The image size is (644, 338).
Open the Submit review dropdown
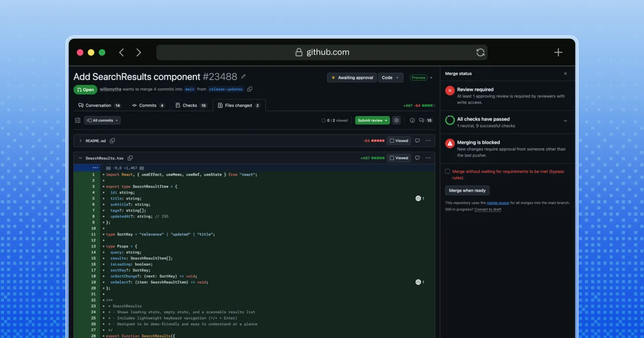[x=372, y=121]
